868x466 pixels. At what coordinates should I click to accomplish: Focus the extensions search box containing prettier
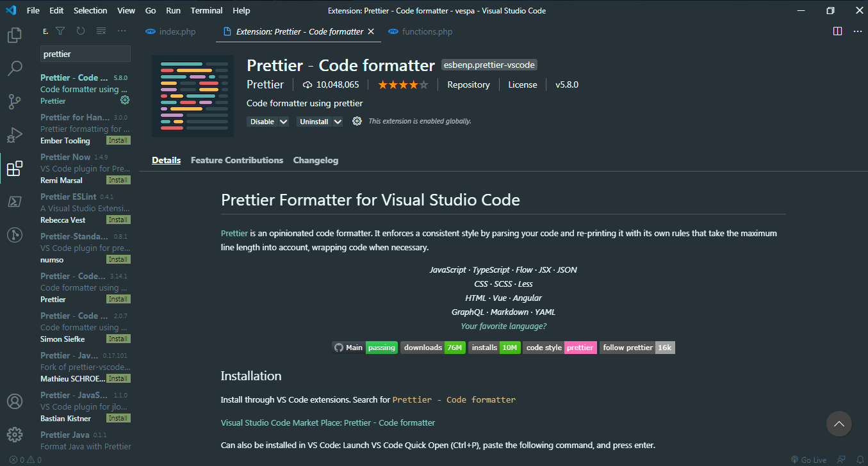85,54
